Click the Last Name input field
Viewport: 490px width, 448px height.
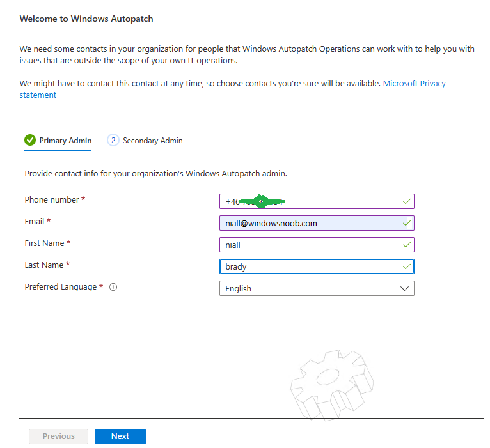pyautogui.click(x=317, y=266)
